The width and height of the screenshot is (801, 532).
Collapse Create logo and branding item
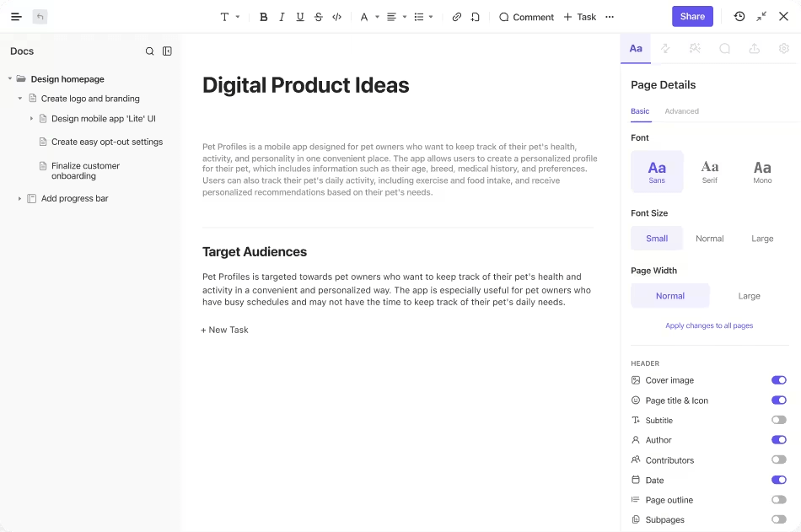point(20,98)
